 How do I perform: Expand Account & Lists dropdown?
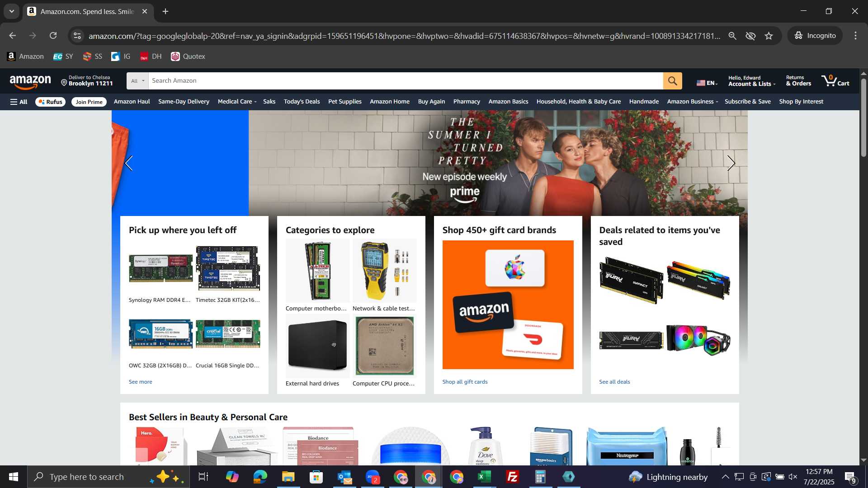[751, 81]
